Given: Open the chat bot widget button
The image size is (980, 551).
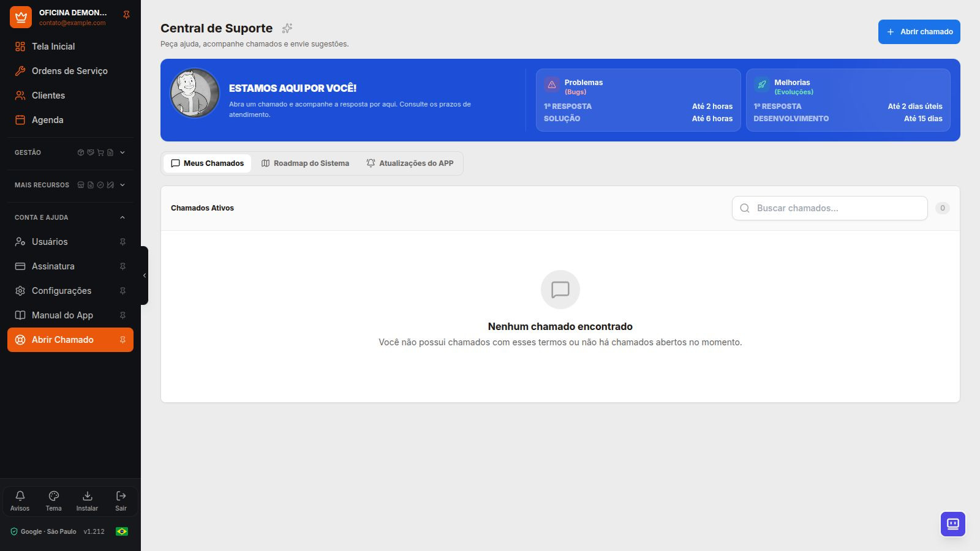Looking at the screenshot, I should pyautogui.click(x=953, y=524).
